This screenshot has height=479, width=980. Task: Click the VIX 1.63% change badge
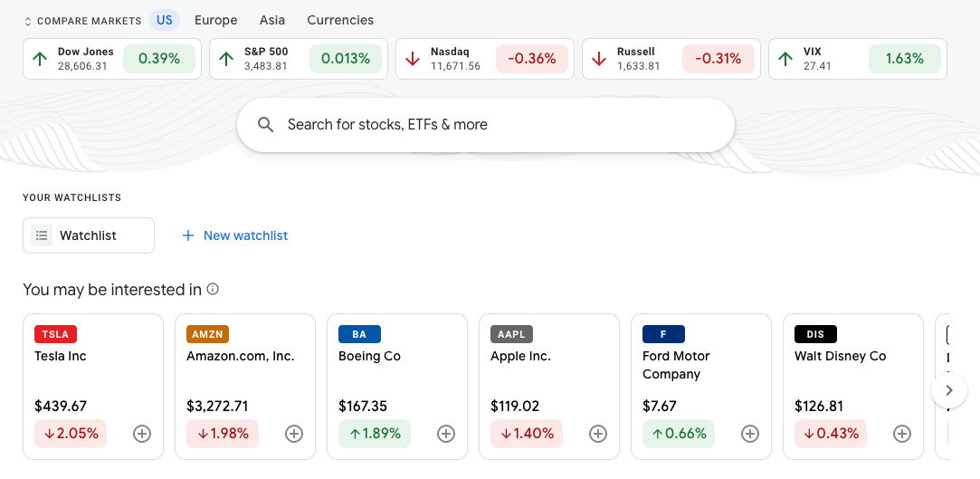click(904, 59)
